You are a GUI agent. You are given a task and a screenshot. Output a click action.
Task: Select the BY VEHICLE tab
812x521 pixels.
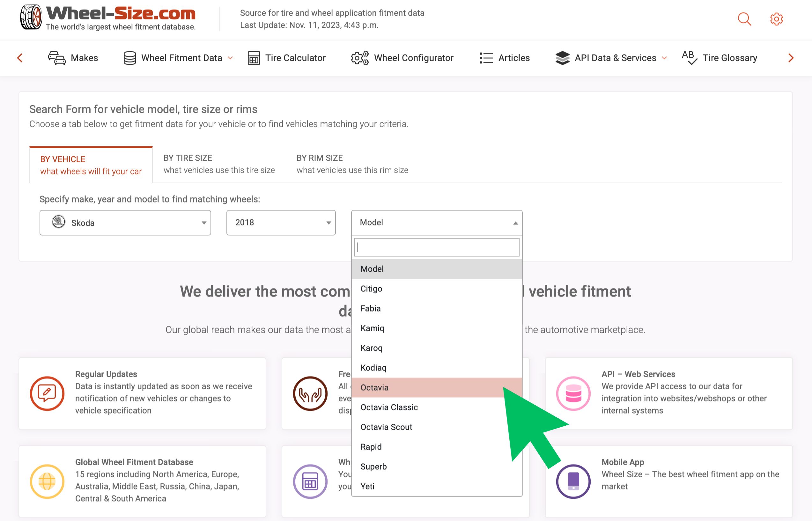click(91, 165)
